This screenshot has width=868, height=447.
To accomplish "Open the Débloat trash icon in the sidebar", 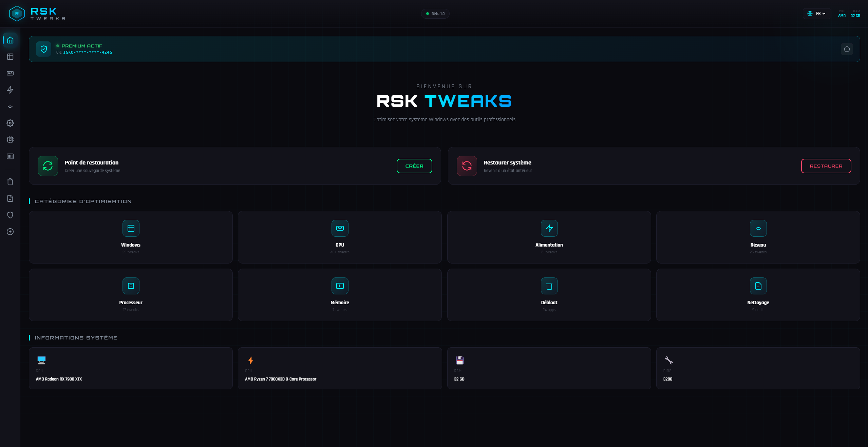I will click(x=10, y=182).
